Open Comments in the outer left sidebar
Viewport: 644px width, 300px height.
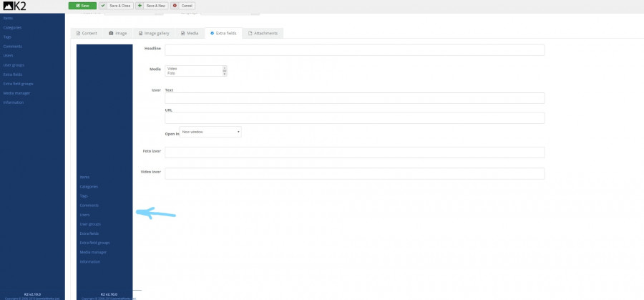click(x=12, y=47)
